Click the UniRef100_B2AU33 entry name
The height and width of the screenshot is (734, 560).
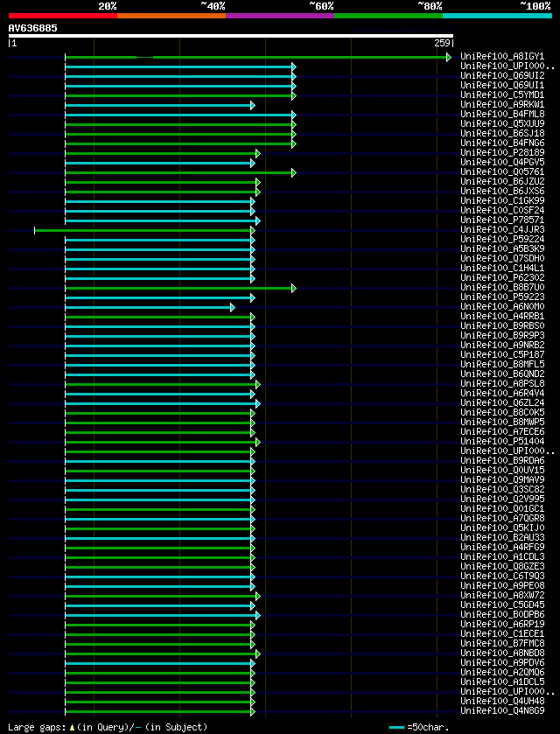click(x=502, y=537)
